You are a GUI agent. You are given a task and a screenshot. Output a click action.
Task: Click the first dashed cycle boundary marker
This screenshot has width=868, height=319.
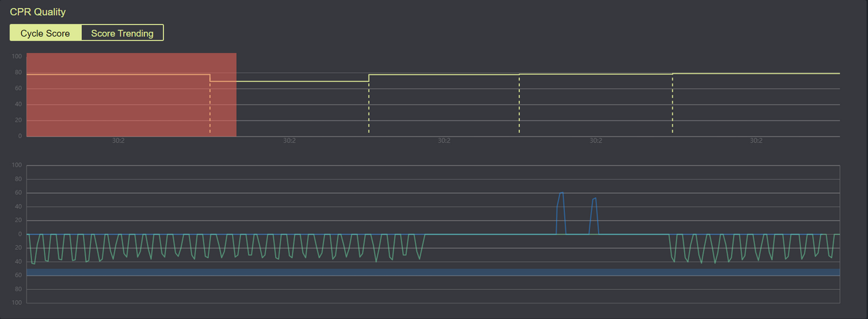tap(210, 108)
